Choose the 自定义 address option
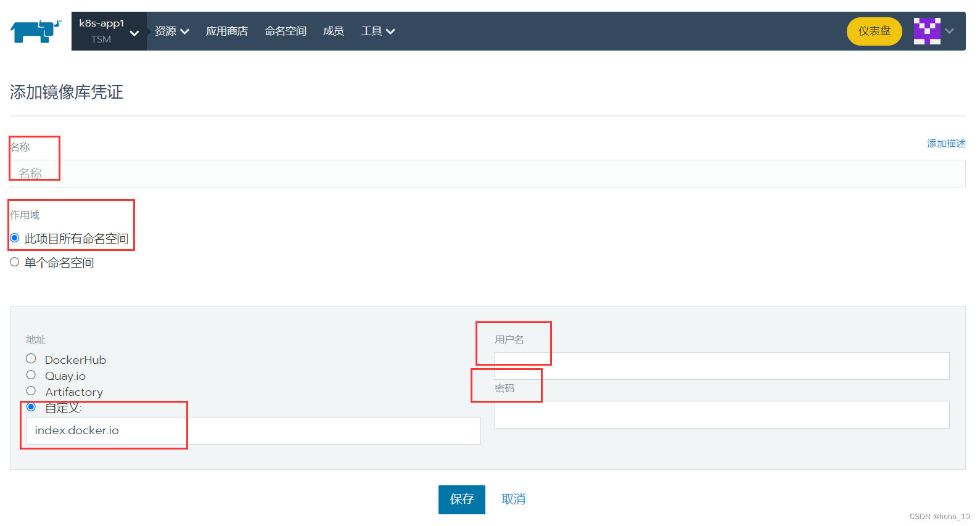The height and width of the screenshot is (526, 980). (31, 407)
